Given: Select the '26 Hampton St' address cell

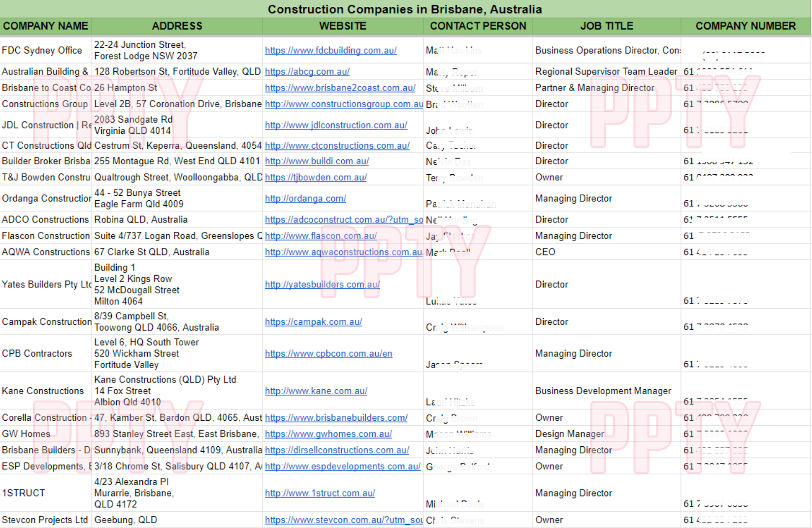Looking at the screenshot, I should (177, 88).
